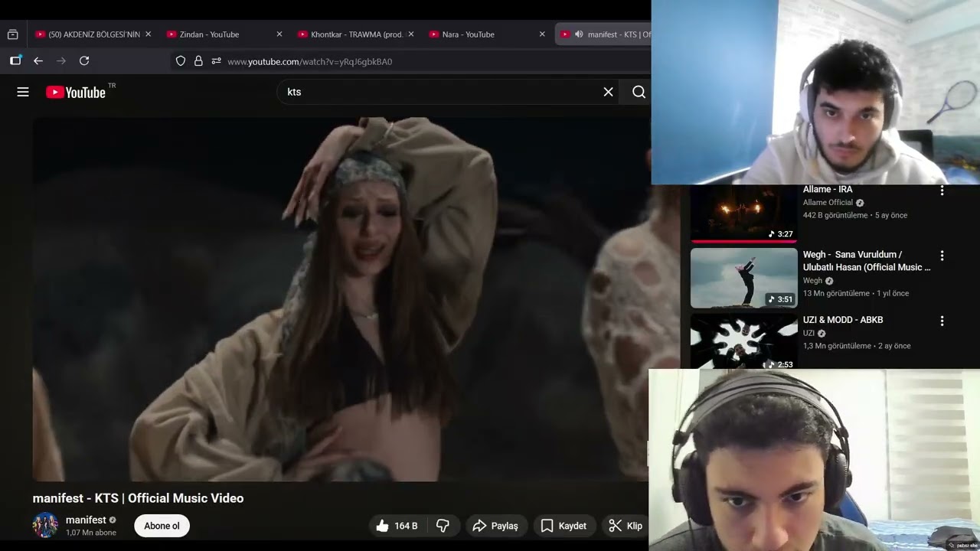This screenshot has width=980, height=551.
Task: Close the Nara - YouTube tab
Action: [542, 34]
